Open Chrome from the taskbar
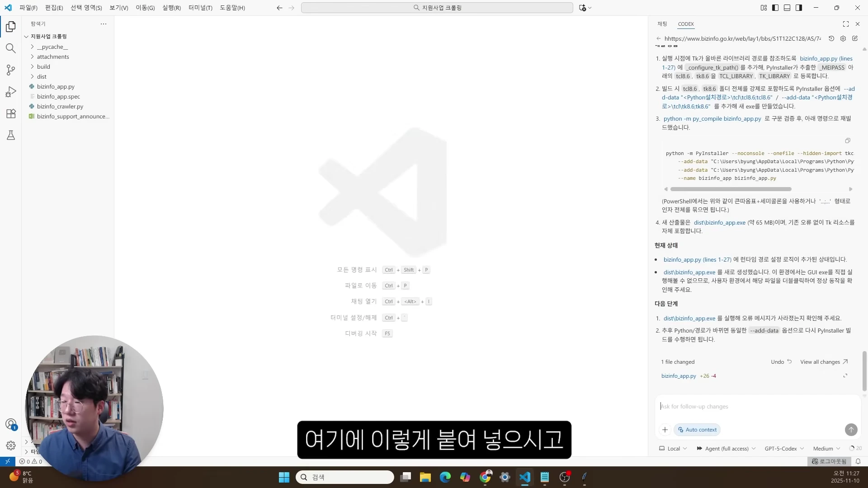The height and width of the screenshot is (488, 868). (486, 477)
